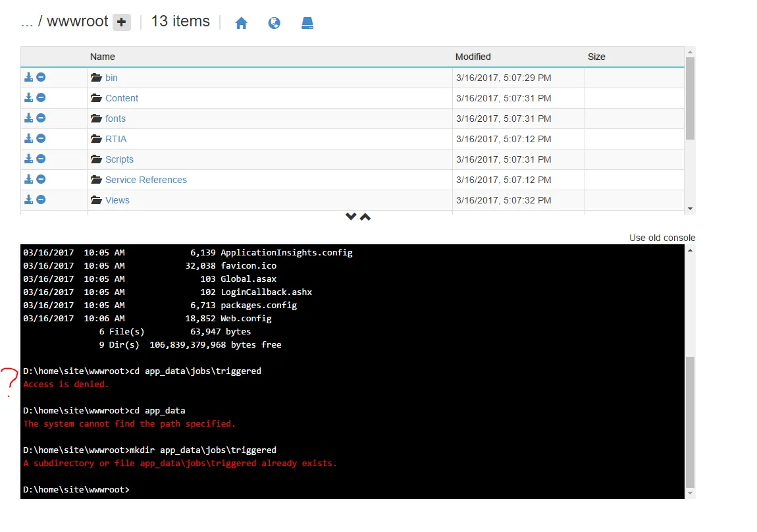Click the cannot find the path error

tap(129, 424)
